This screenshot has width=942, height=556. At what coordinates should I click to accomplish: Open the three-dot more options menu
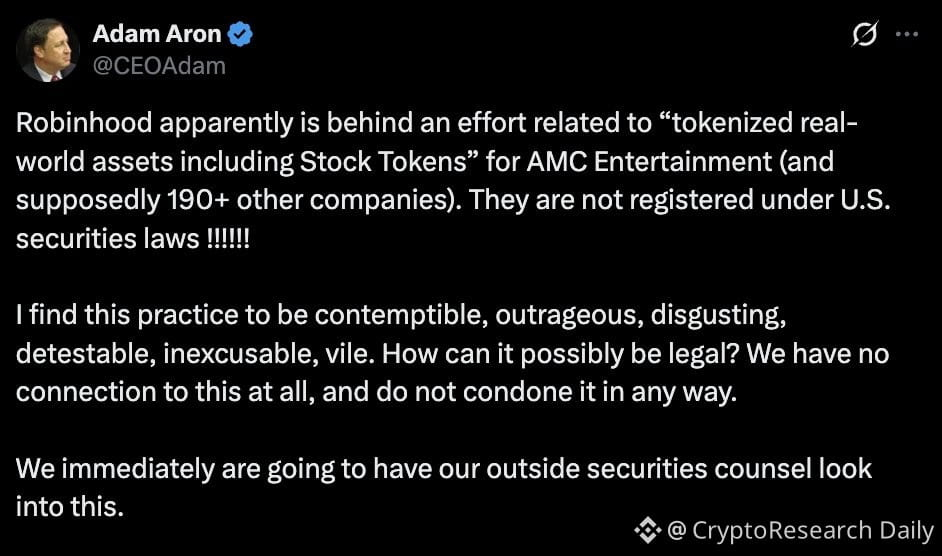tap(907, 34)
